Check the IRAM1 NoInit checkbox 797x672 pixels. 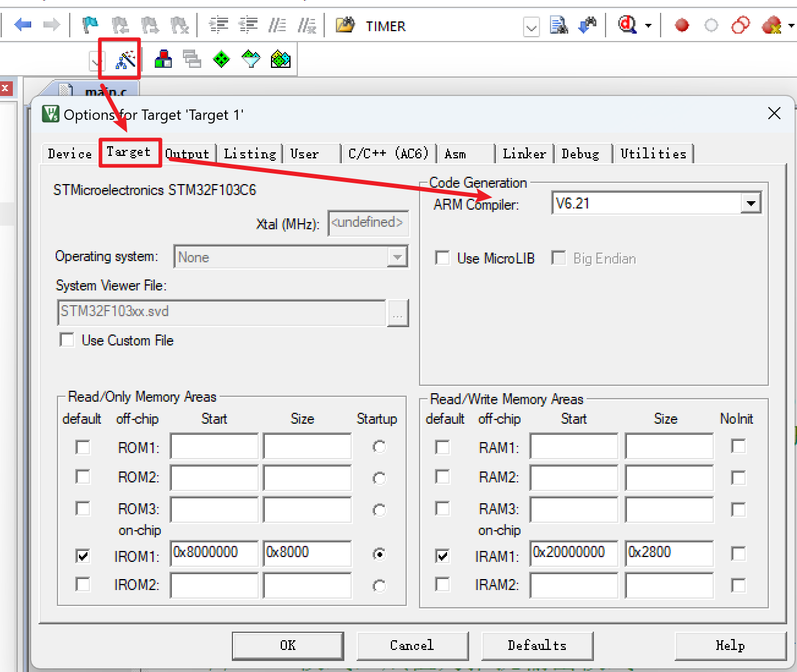[x=738, y=554]
